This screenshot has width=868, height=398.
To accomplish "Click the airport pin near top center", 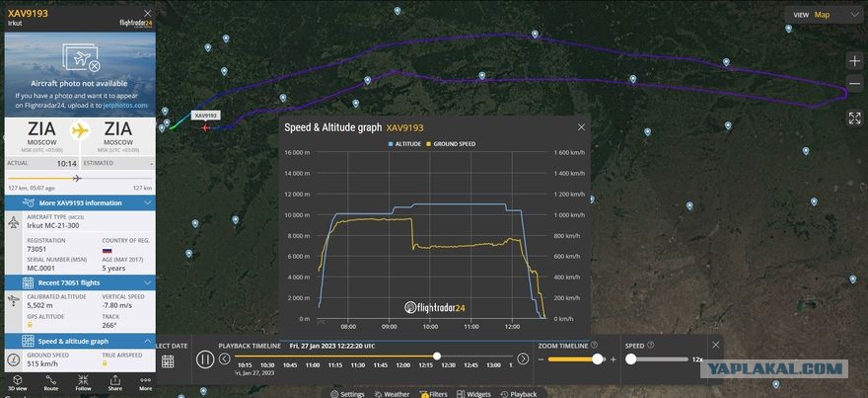I will point(398,11).
